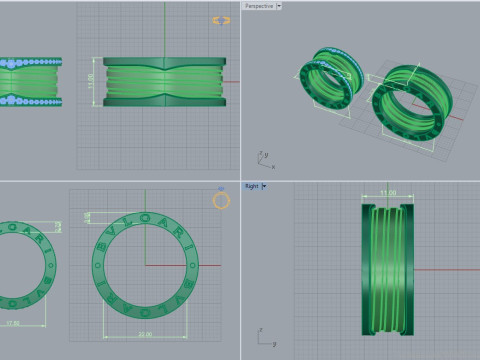480x360 pixels.
Task: Select the 11.00 dimension in the Right viewport
Action: tap(388, 193)
